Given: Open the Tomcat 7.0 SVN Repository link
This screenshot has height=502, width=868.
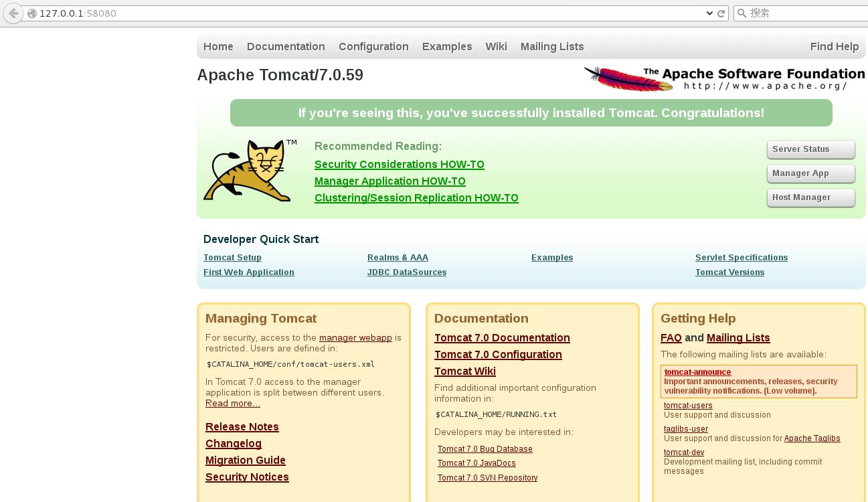Looking at the screenshot, I should [487, 478].
